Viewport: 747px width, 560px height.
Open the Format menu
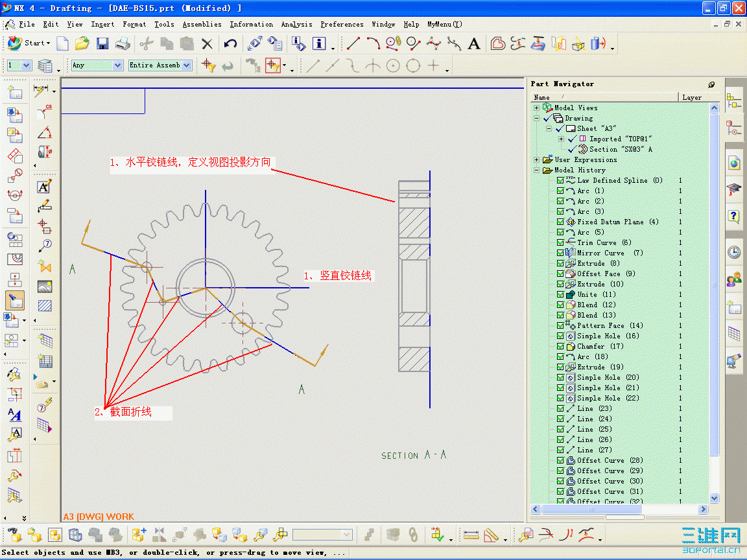pos(134,24)
